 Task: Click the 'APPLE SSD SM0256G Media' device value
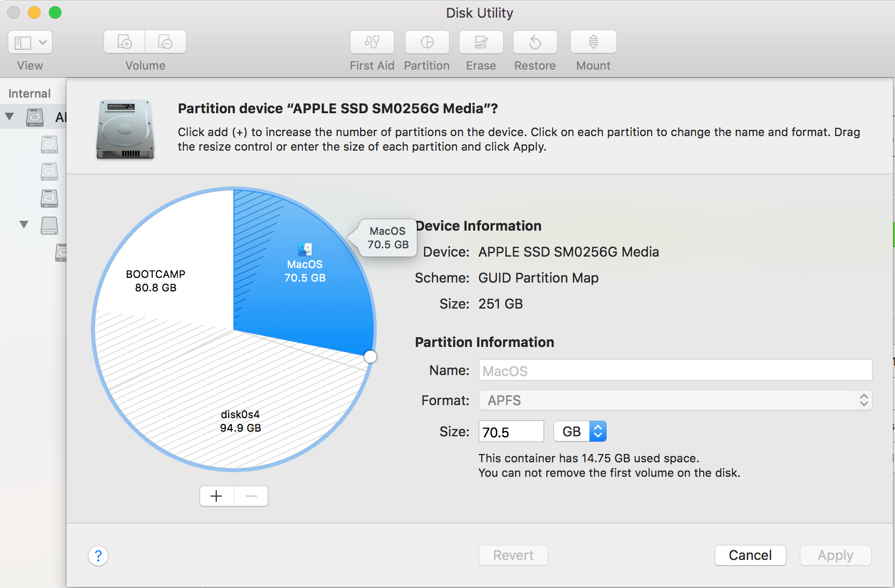569,252
